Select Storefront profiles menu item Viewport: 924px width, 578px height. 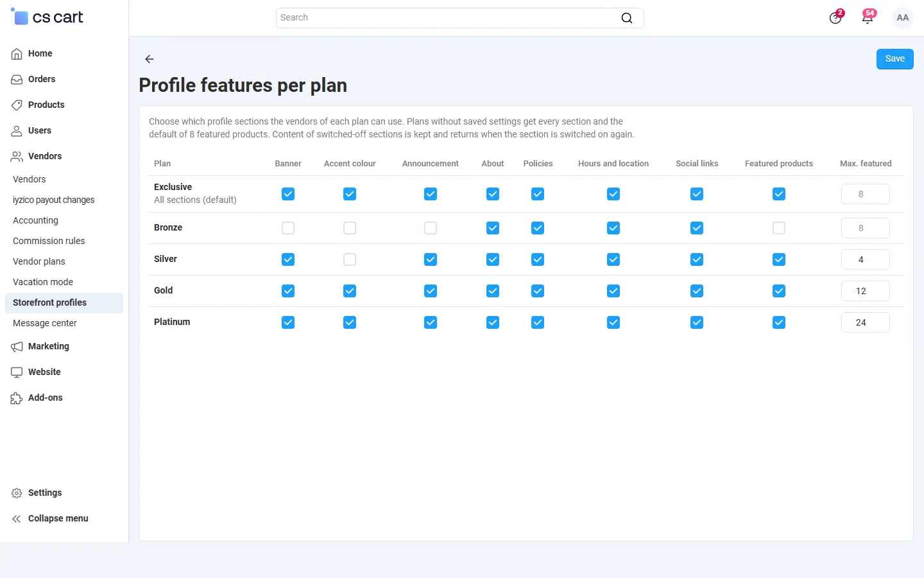coord(64,303)
